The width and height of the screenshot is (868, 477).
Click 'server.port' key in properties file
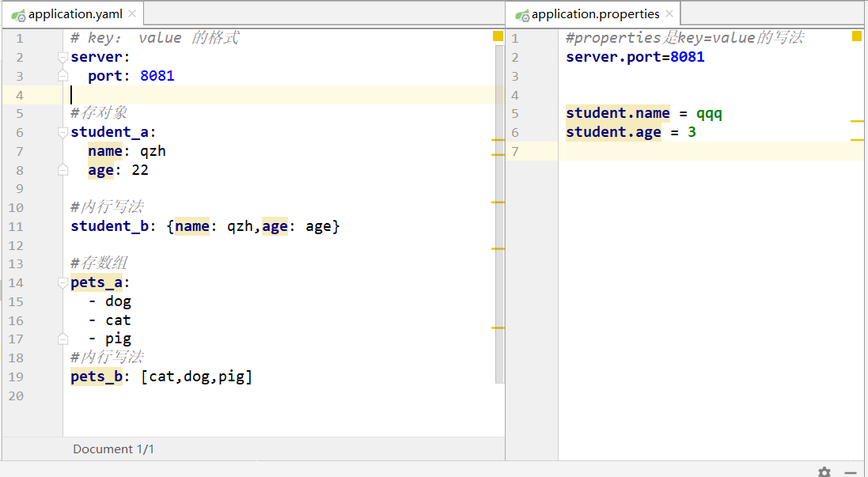pyautogui.click(x=613, y=57)
